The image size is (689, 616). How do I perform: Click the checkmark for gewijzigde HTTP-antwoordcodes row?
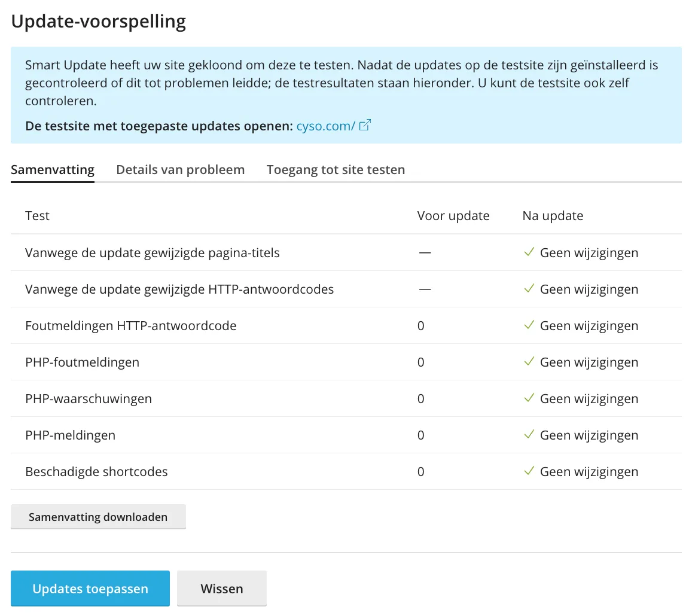tap(529, 289)
